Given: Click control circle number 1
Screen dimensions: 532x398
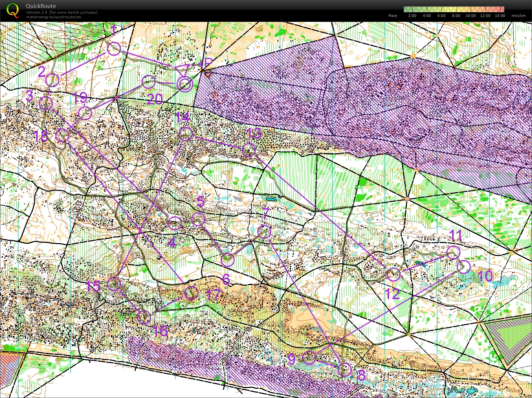Looking at the screenshot, I should click(114, 49).
